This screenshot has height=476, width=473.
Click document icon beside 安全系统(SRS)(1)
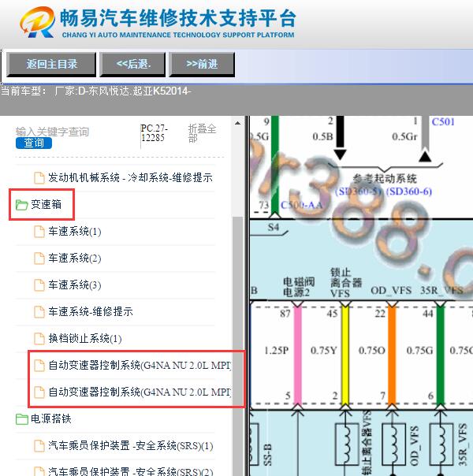point(39,446)
